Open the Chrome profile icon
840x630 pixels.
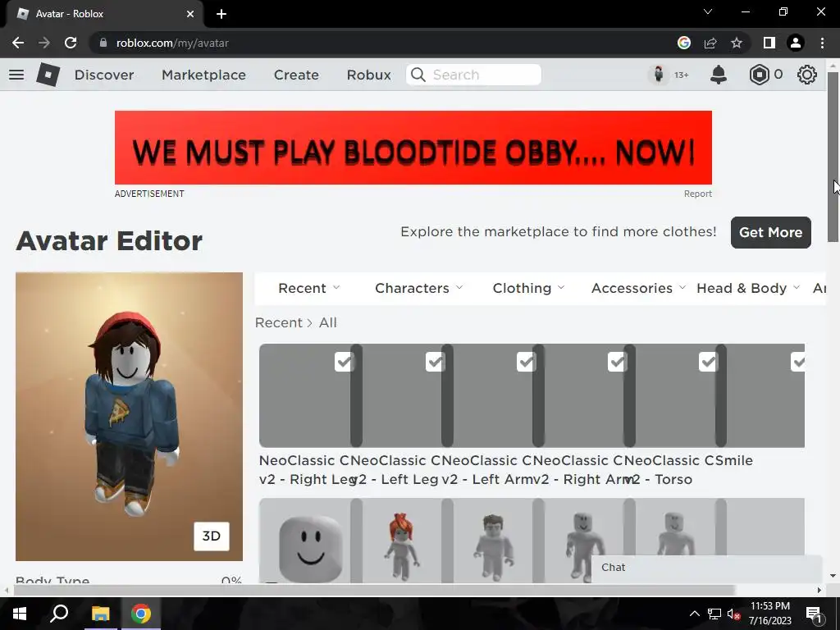point(796,43)
